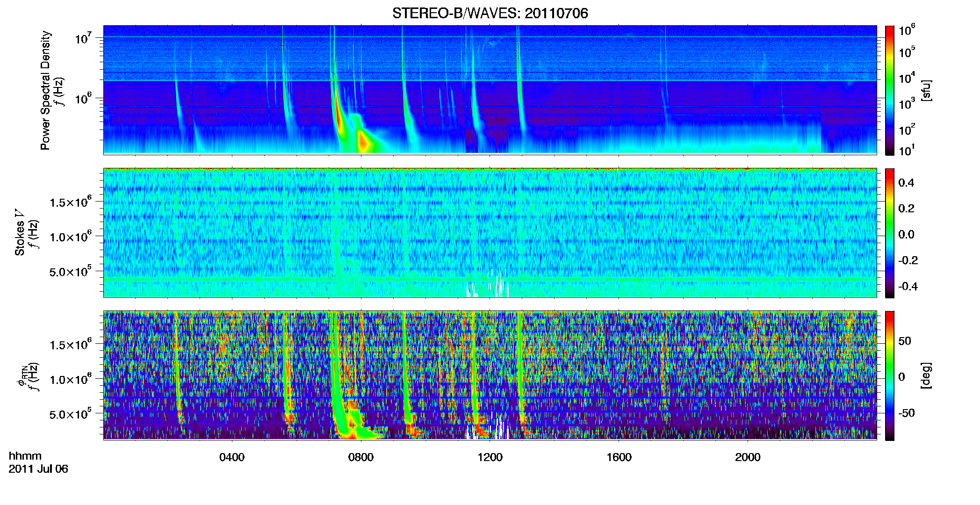
Task: Click the Stokes V colorbar
Action: click(890, 233)
